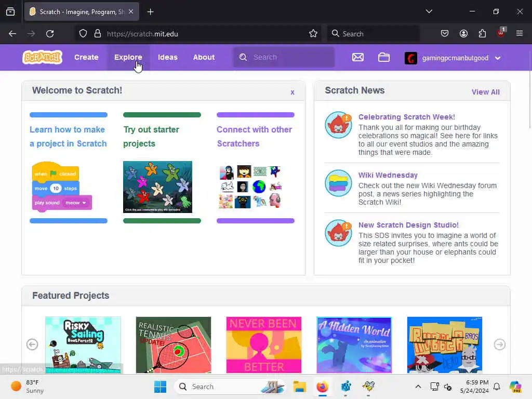Click the Celebrating Scratch Week news cat icon
This screenshot has width=532, height=399.
point(338,125)
